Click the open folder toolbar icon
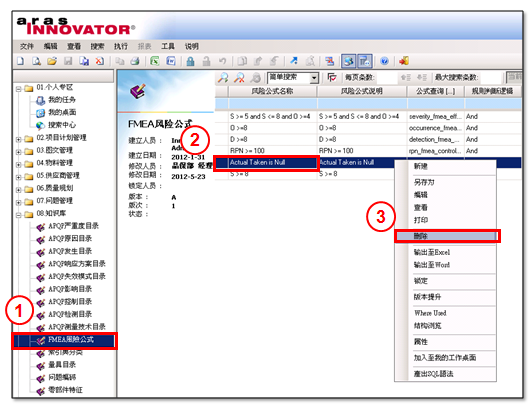Image resolution: width=532 pixels, height=406 pixels. pyautogui.click(x=52, y=61)
